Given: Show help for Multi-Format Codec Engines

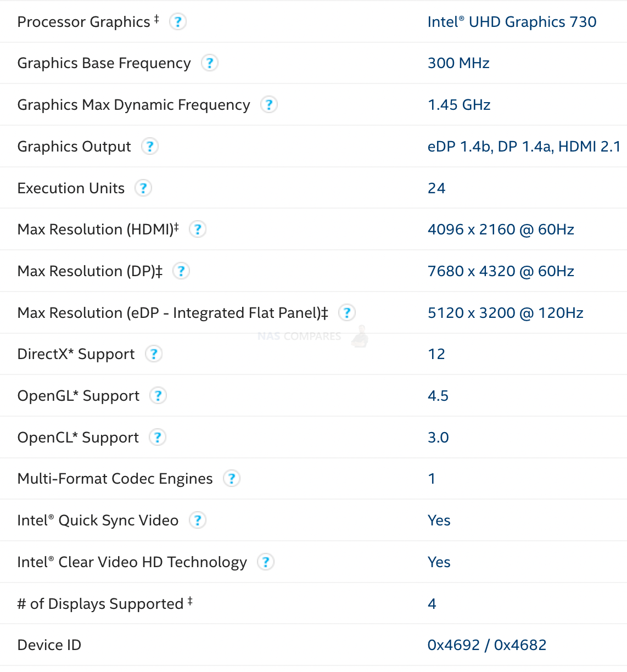Looking at the screenshot, I should [x=232, y=479].
